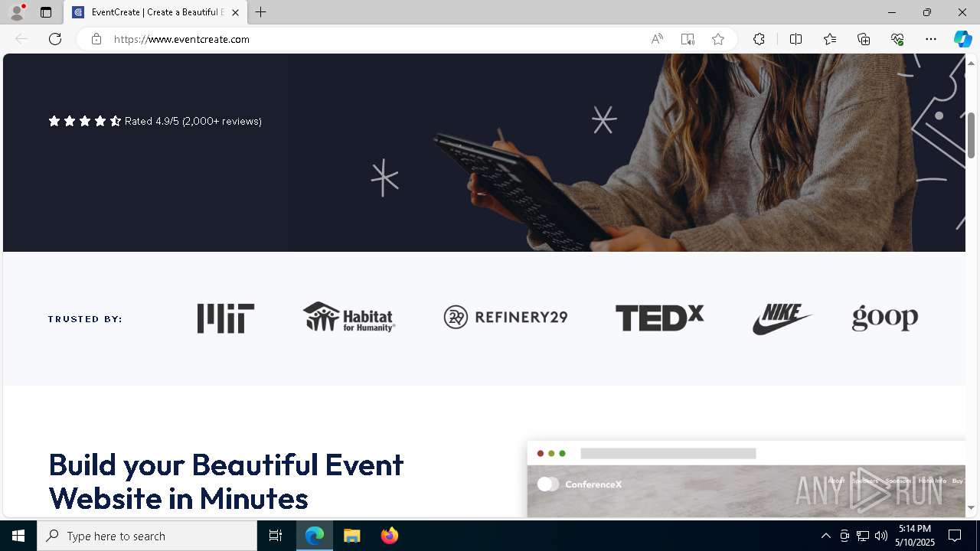Add this page to favorites star
The height and width of the screenshot is (551, 980).
tap(718, 39)
